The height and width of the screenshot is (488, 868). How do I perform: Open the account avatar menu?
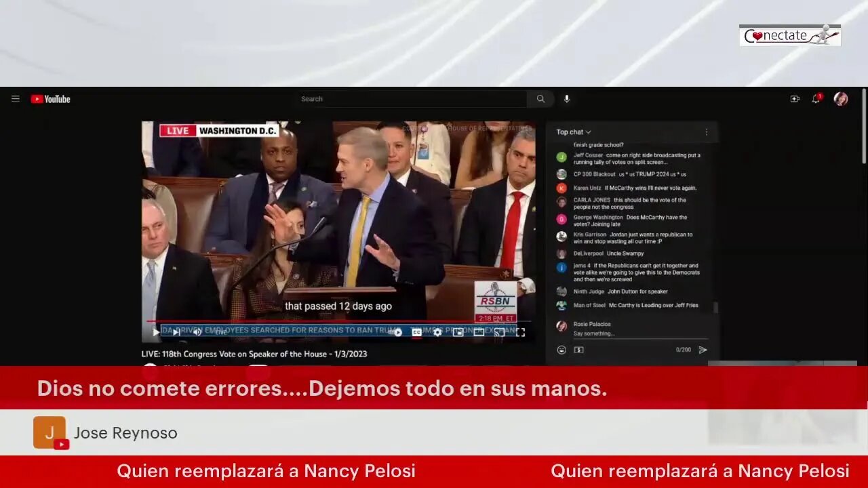pyautogui.click(x=841, y=99)
